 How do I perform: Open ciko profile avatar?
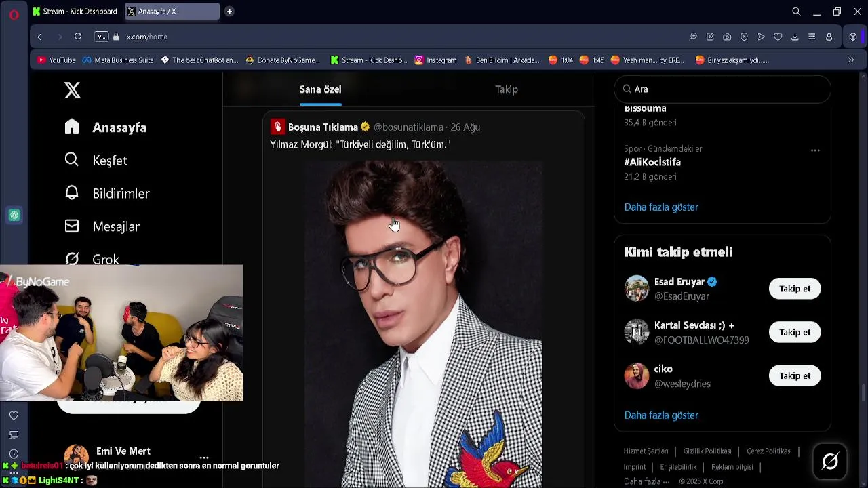coord(637,375)
